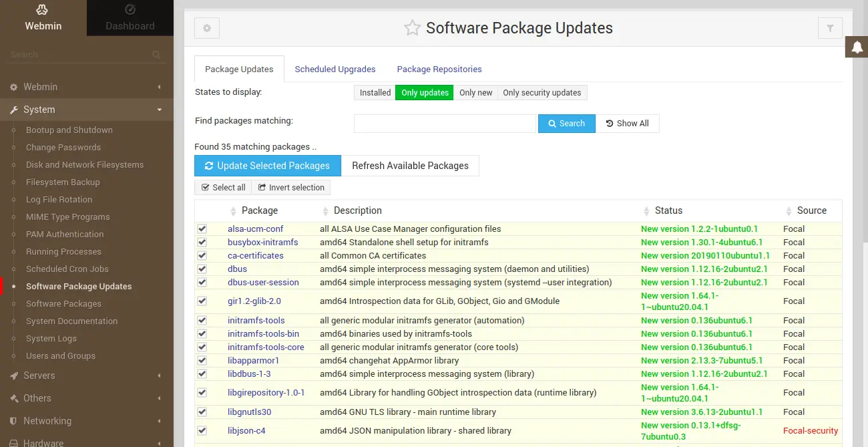Click Refresh Available Packages
Screen dimensions: 868x447
(410, 166)
